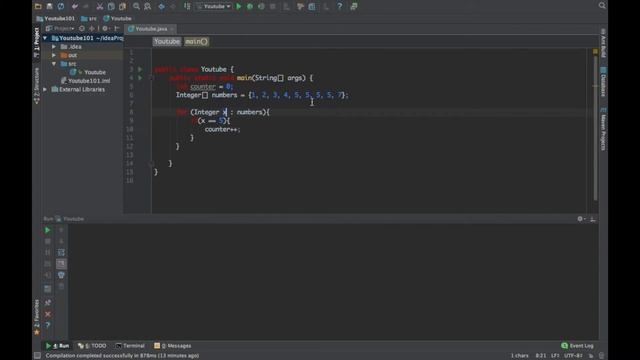Click the Youtube class breadcrumb in editor

(x=167, y=41)
